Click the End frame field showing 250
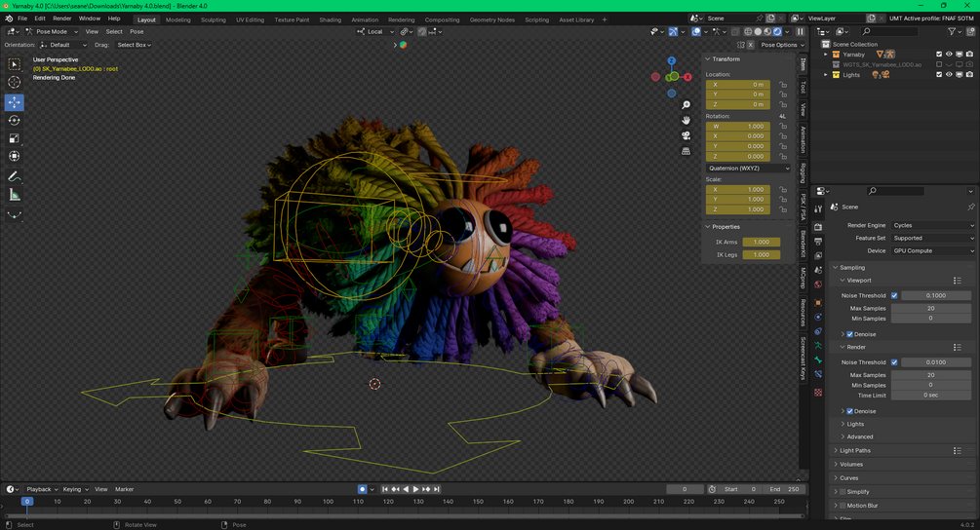The image size is (980, 530). 785,489
